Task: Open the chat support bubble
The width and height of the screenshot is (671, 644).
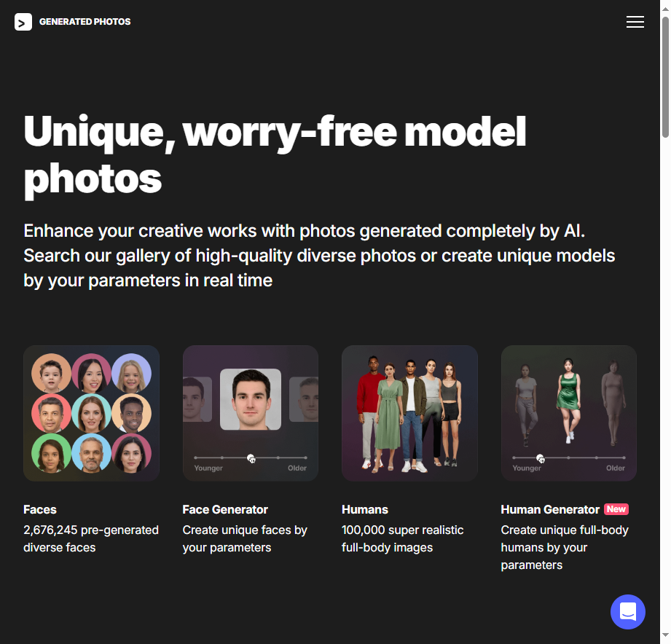Action: [x=628, y=611]
